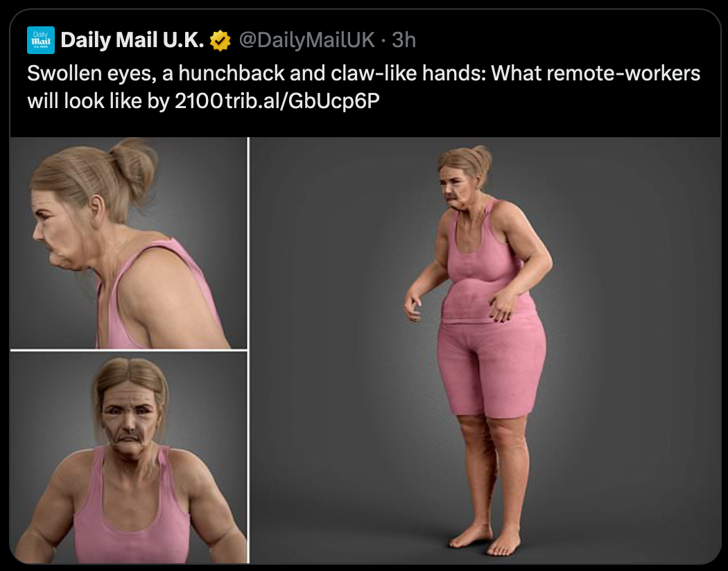Click the gold verified badge
Screen dimensions: 728x571
point(220,41)
